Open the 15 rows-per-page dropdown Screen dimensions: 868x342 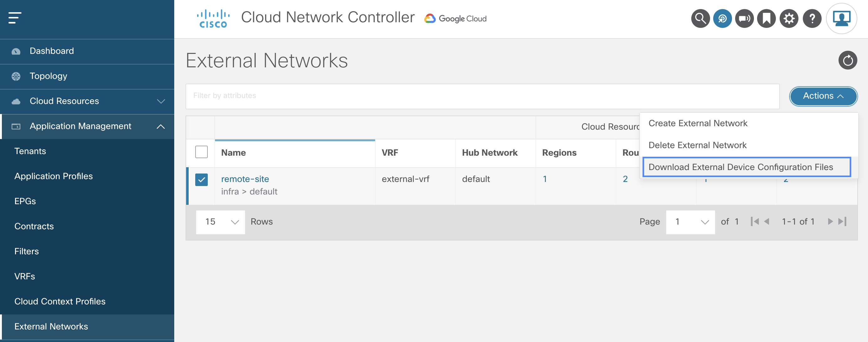tap(220, 222)
